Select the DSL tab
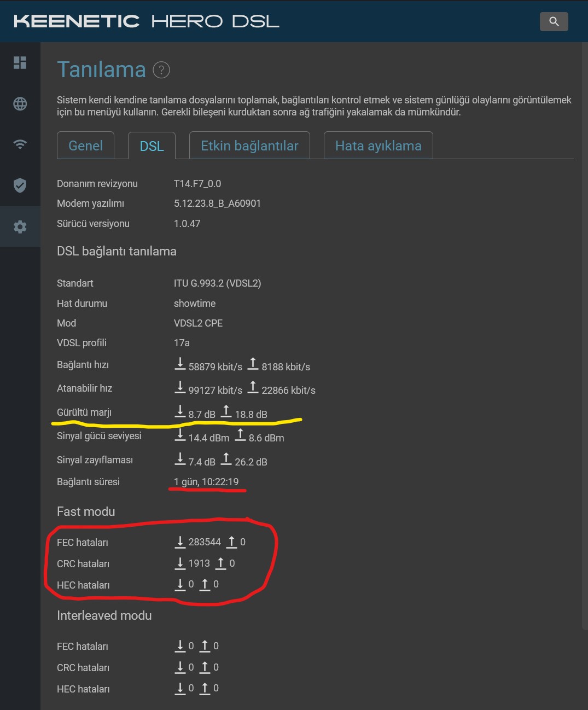This screenshot has height=710, width=588. point(152,146)
